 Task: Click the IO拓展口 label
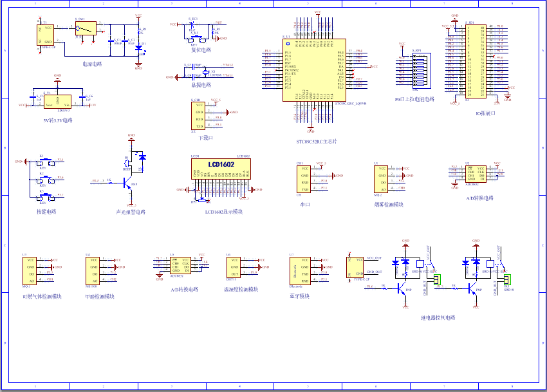486,113
